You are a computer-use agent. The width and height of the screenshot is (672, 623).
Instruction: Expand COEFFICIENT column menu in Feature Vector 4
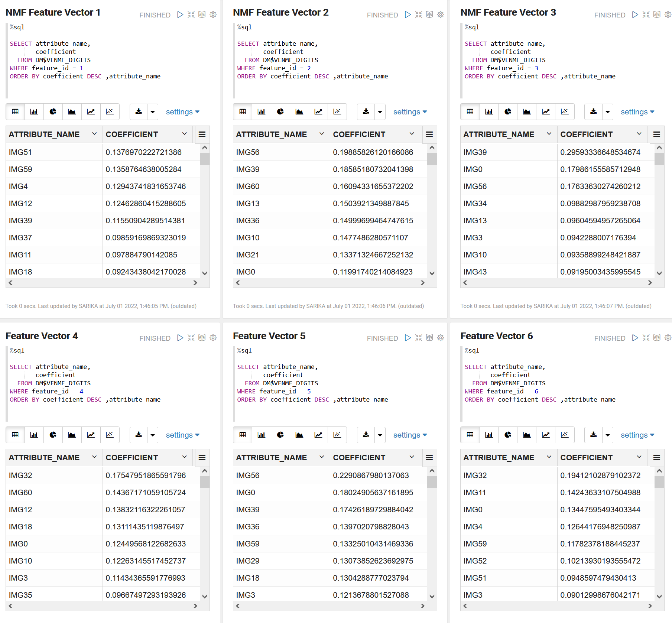[185, 457]
